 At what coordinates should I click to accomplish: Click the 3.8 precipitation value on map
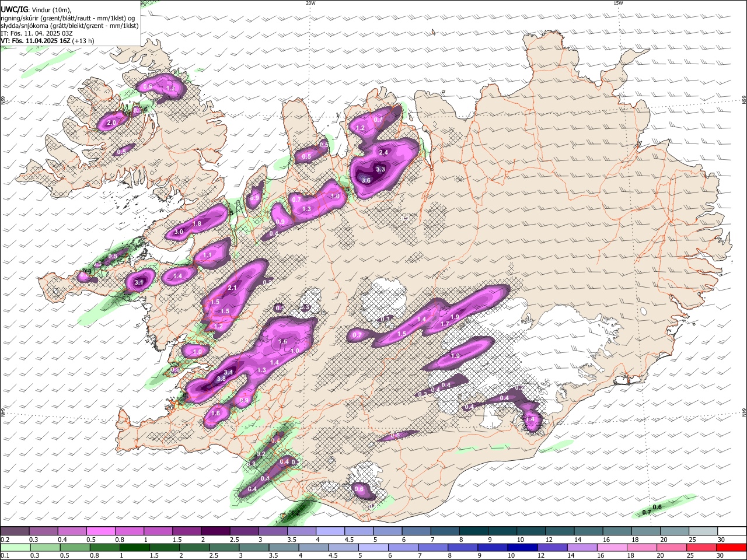point(221,379)
